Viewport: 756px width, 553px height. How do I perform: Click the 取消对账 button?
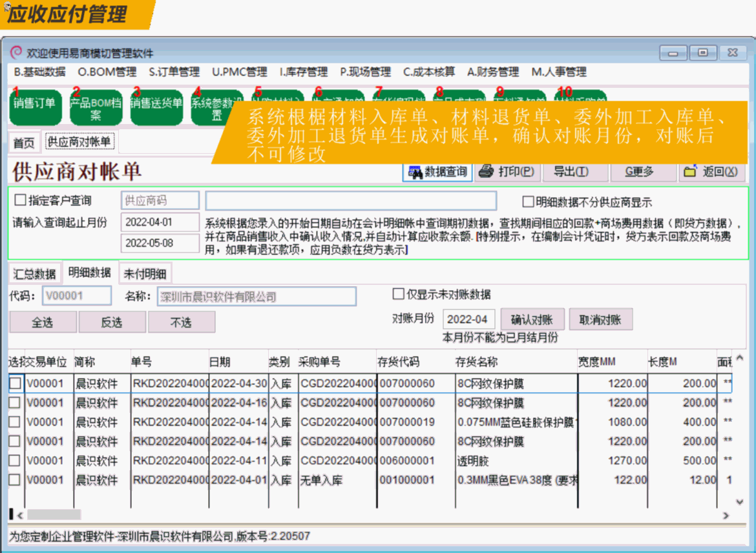(600, 320)
